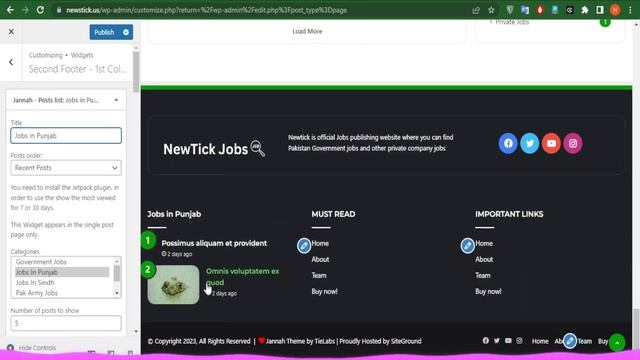Bookmark this page with star icon
This screenshot has width=640, height=360.
coord(491,10)
